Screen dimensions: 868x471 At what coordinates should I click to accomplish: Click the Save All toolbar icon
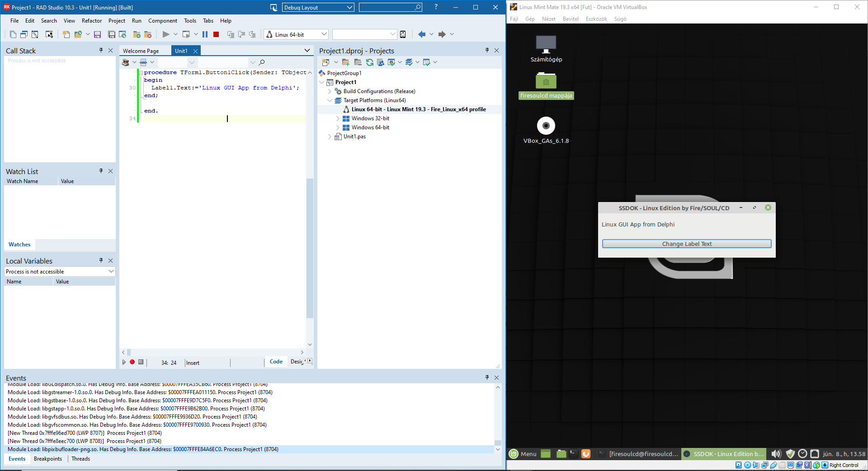(112, 34)
